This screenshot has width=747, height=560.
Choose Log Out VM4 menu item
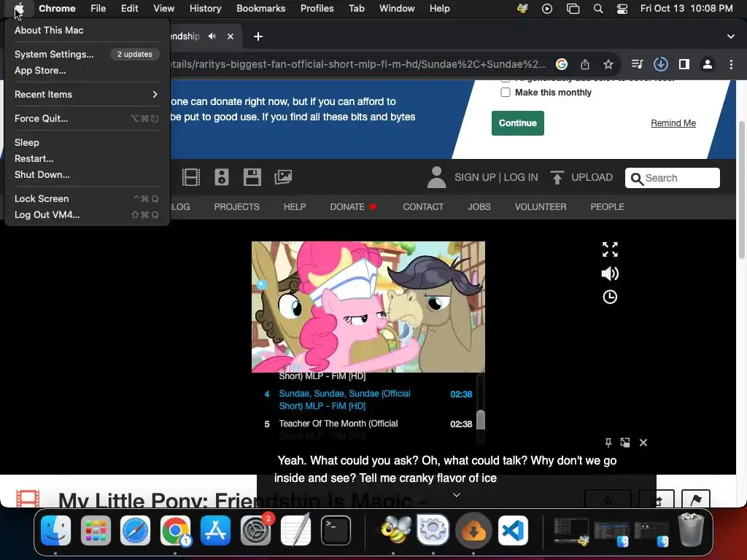88,215
